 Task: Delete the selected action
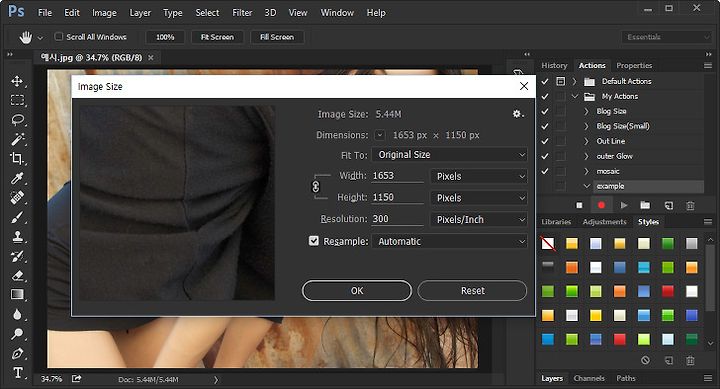coord(690,206)
